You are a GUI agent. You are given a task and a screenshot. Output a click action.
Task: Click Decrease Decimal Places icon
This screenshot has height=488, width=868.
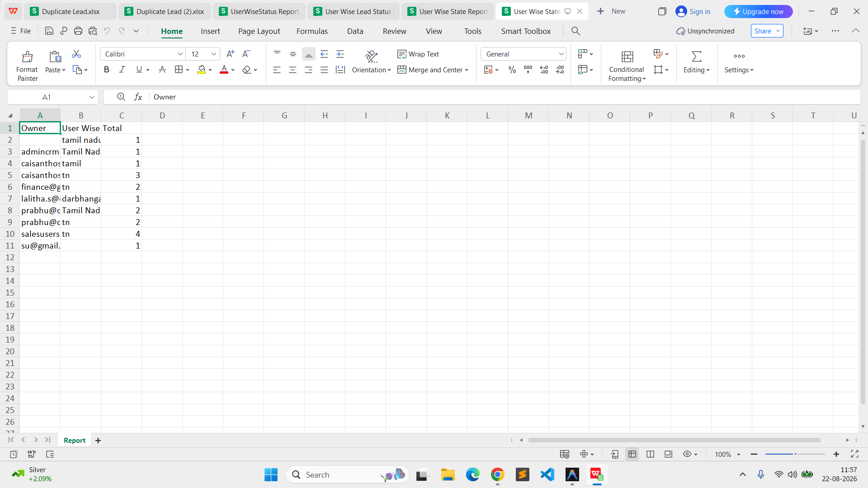[x=560, y=70]
